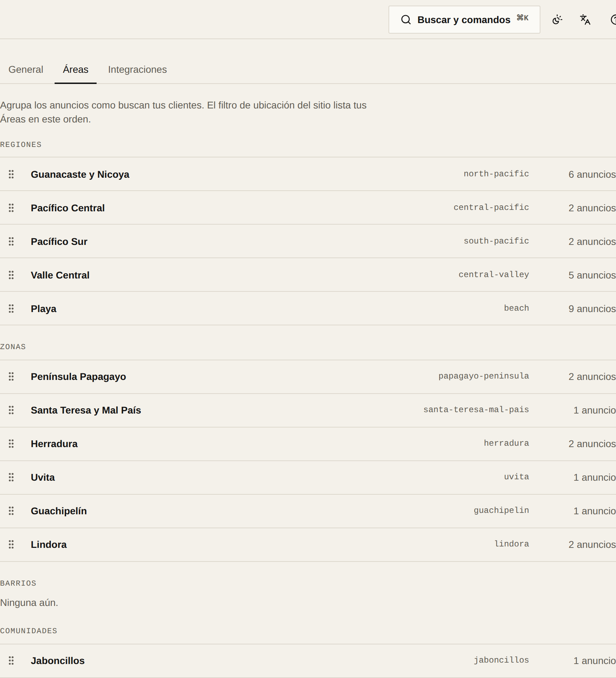Click the south-pacific slug label
The image size is (616, 678).
(x=496, y=241)
